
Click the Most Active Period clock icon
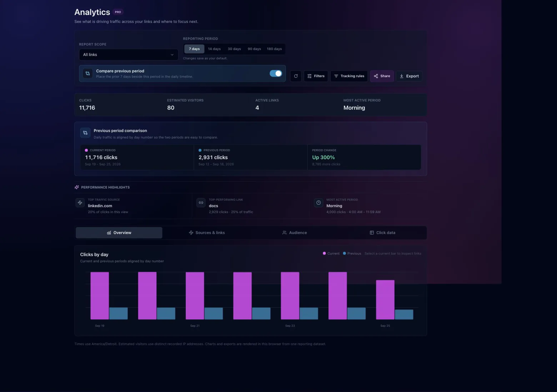coord(318,202)
